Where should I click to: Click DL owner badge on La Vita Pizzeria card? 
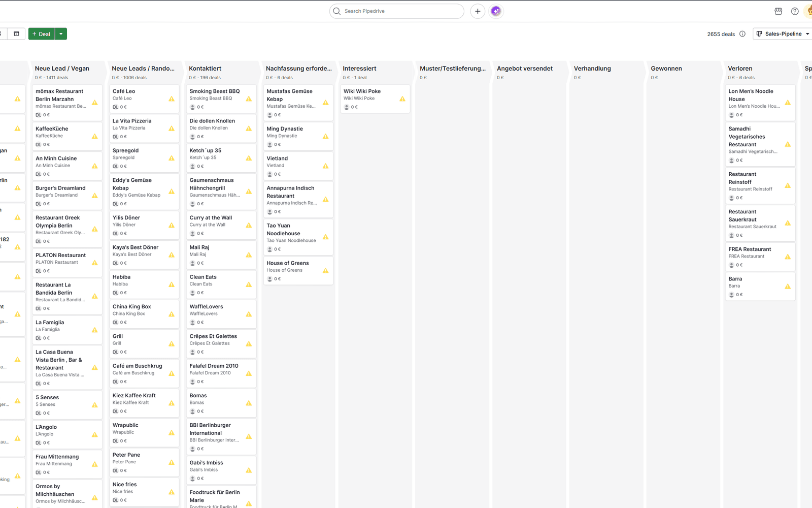pos(116,137)
